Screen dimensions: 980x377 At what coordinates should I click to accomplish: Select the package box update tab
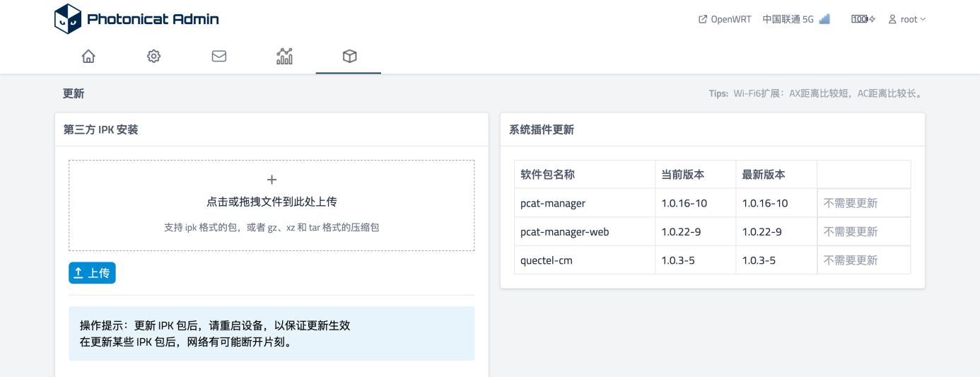pyautogui.click(x=349, y=57)
